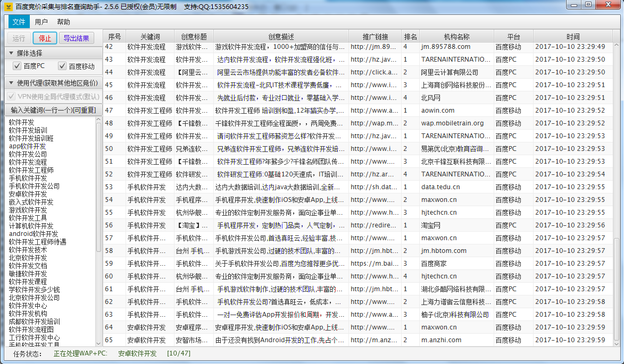This screenshot has height=364, width=624.
Task: Select row 48 organization wap.mobiletrain.org
Action: coord(453,123)
